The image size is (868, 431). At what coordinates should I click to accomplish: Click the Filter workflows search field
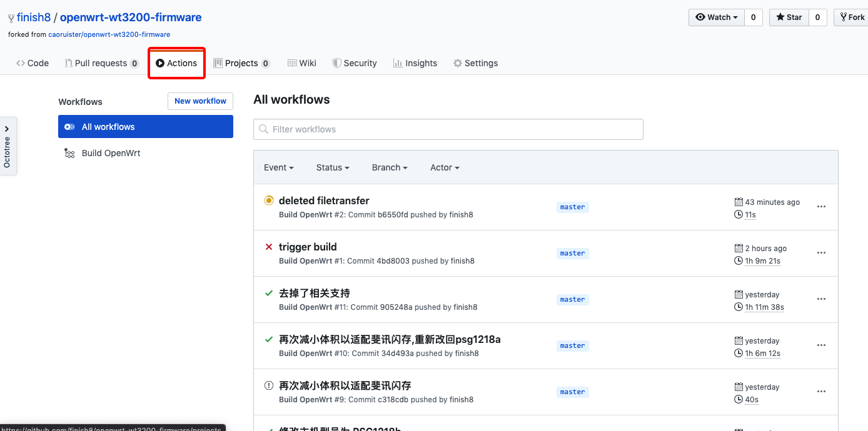pos(448,129)
